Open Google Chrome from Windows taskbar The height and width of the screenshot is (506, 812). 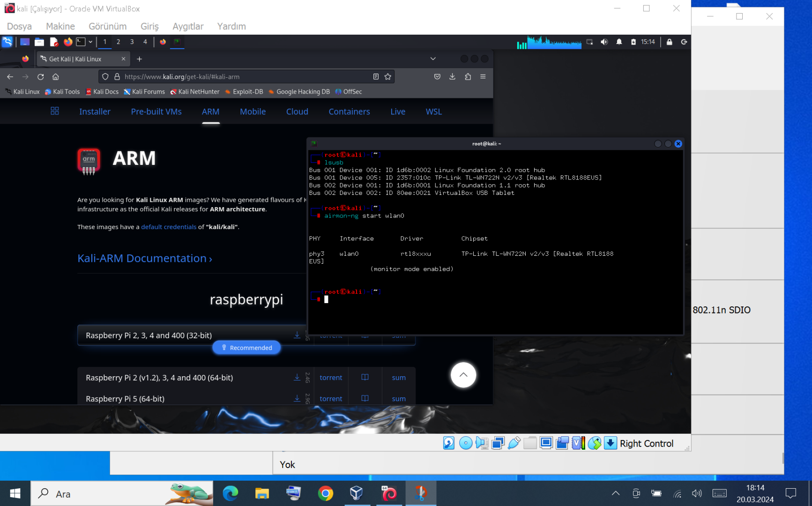[x=326, y=493]
